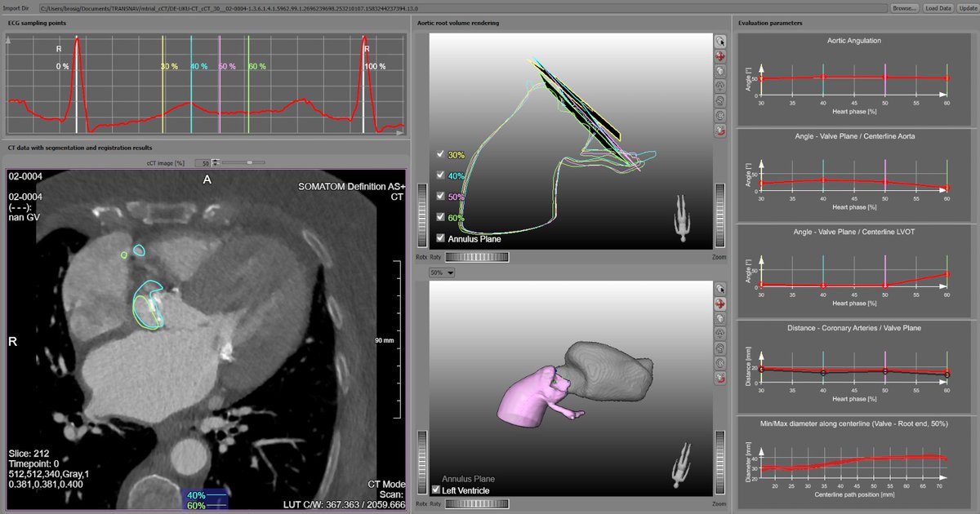Select the 60 % ECG sampling marker
This screenshot has height=514, width=980.
[249, 83]
